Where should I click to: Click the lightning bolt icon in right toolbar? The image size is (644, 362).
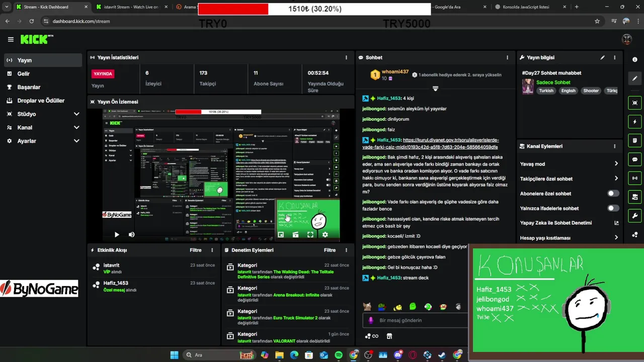pyautogui.click(x=635, y=122)
